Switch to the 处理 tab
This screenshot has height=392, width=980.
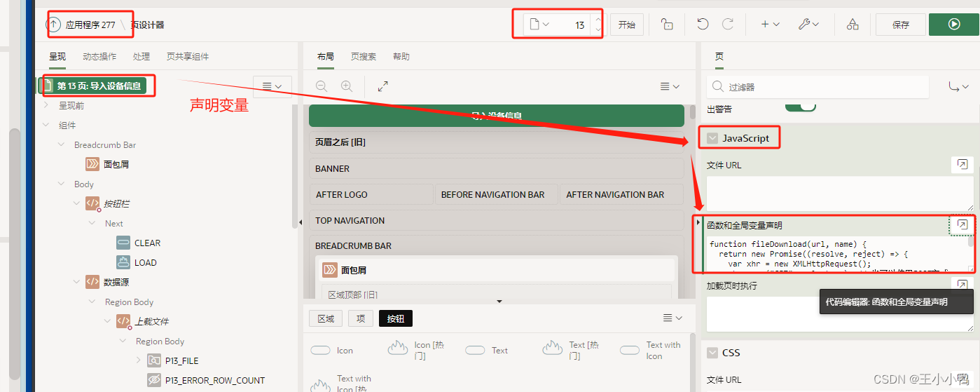(x=142, y=56)
